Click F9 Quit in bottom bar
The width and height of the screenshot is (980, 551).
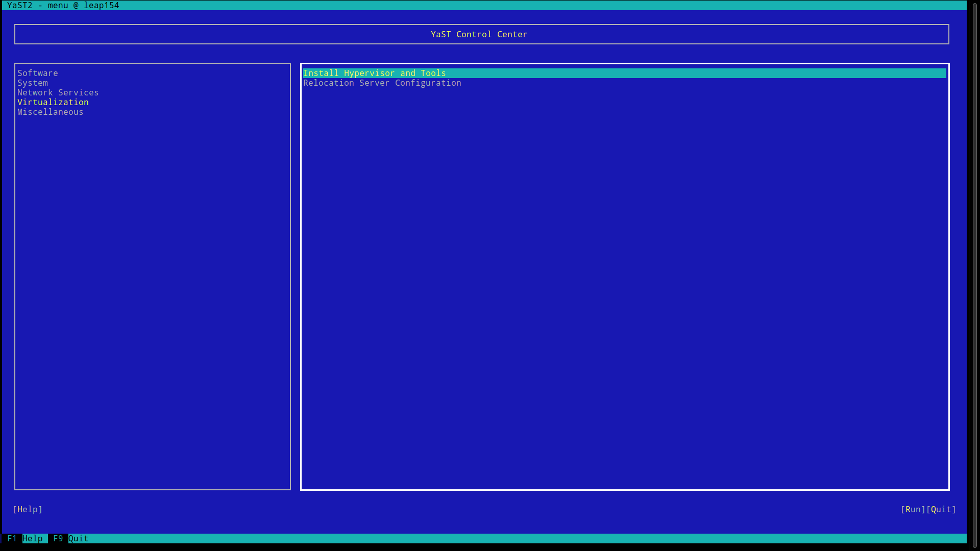71,538
